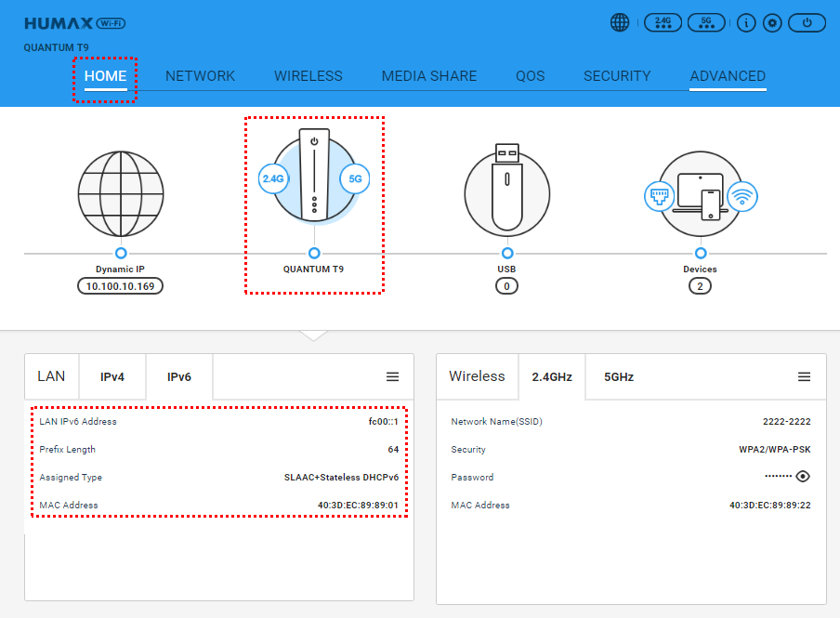This screenshot has width=840, height=618.
Task: Select the prefix length value 64
Action: 393,449
